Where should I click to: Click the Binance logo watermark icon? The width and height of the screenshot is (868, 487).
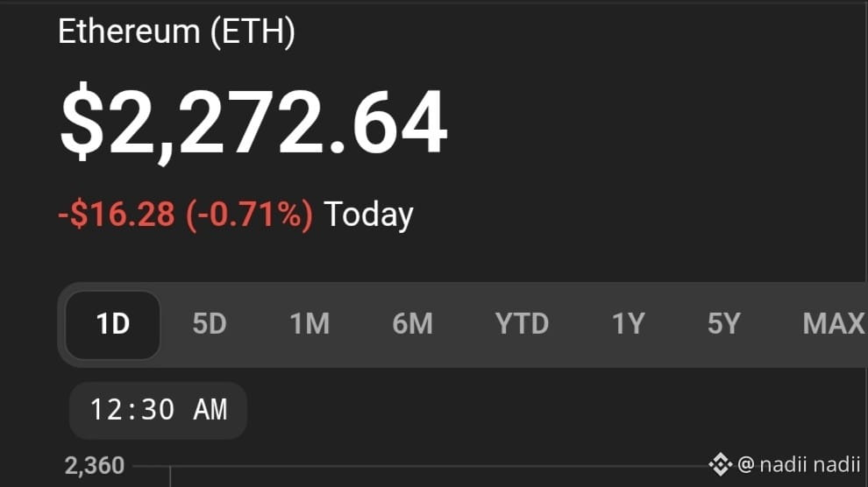pos(720,464)
